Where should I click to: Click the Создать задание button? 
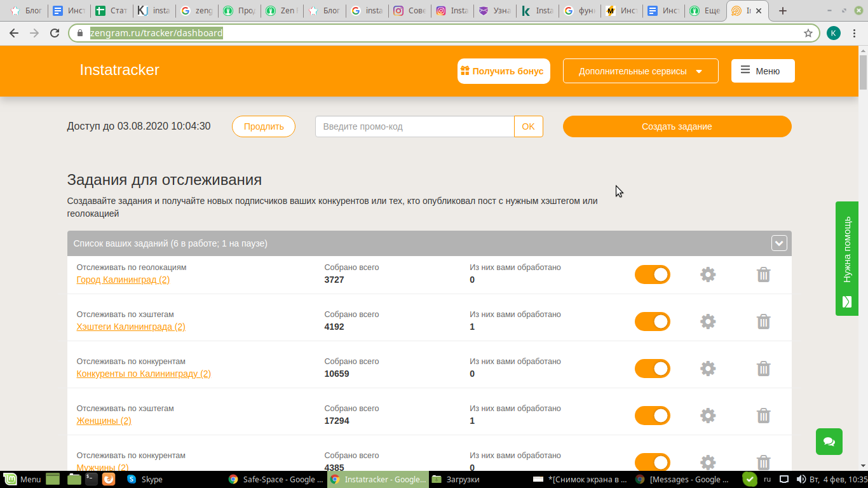[677, 126]
